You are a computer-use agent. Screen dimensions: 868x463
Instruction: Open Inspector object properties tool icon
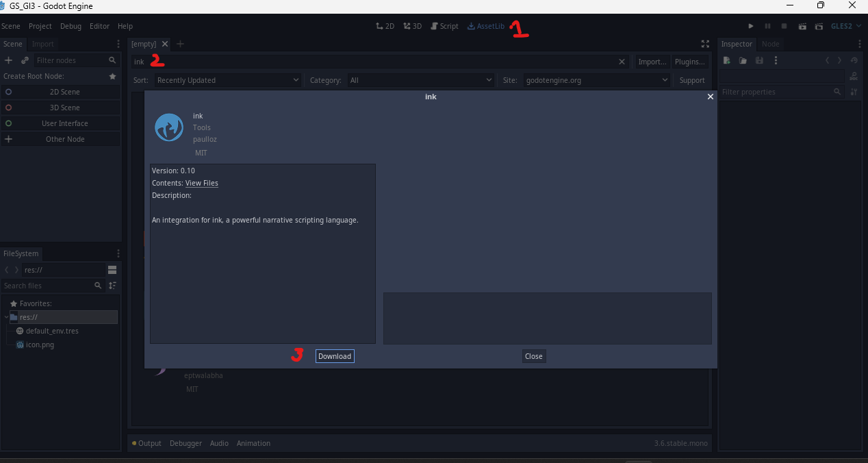[x=854, y=76]
